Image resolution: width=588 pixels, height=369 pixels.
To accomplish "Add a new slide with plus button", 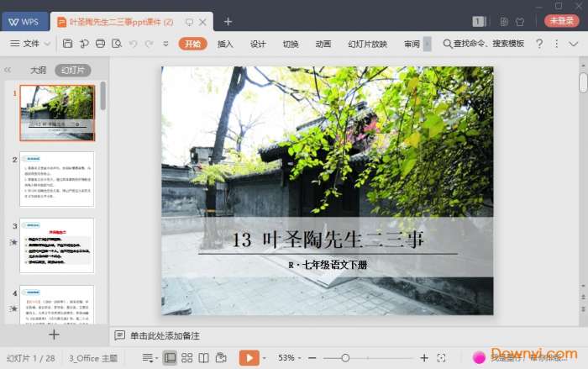I will pyautogui.click(x=54, y=335).
